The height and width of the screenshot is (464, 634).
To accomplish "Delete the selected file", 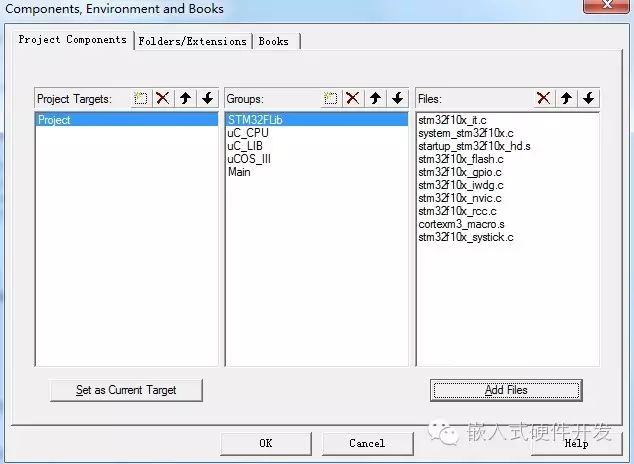I will pos(544,98).
